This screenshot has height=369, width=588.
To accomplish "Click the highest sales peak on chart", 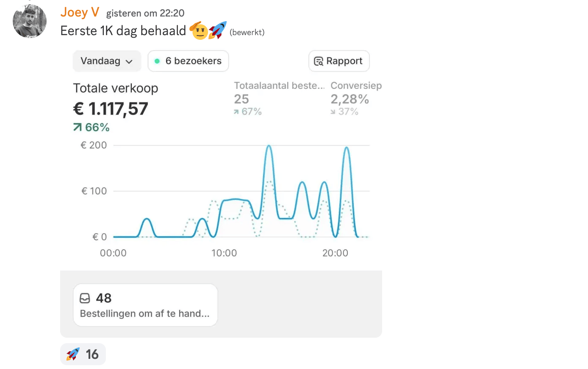I will click(x=269, y=146).
